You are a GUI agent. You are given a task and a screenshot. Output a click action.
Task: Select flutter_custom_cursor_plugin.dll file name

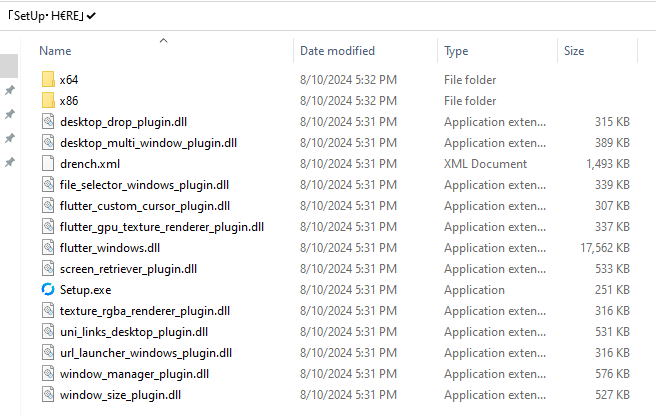point(145,206)
